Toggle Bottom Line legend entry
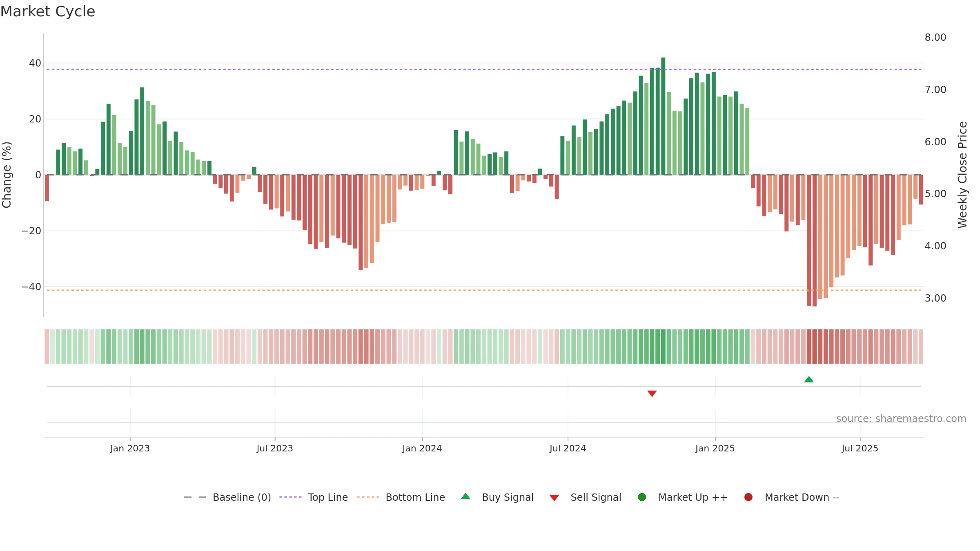980x551 pixels. pos(401,497)
